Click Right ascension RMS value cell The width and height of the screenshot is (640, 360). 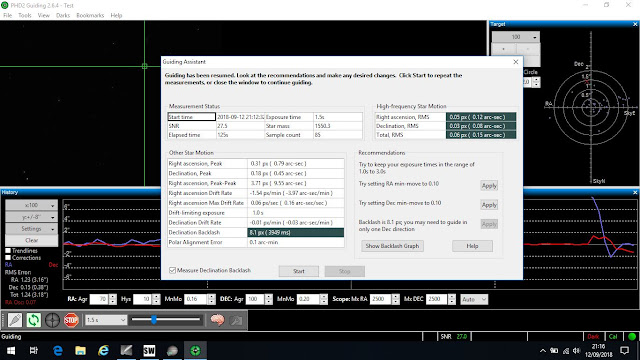pos(481,117)
